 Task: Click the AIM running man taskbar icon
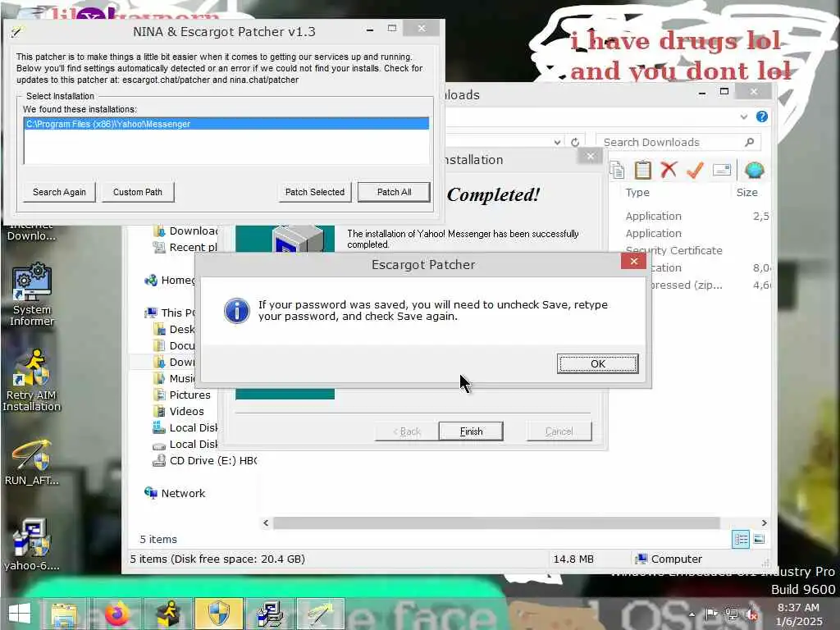(167, 614)
